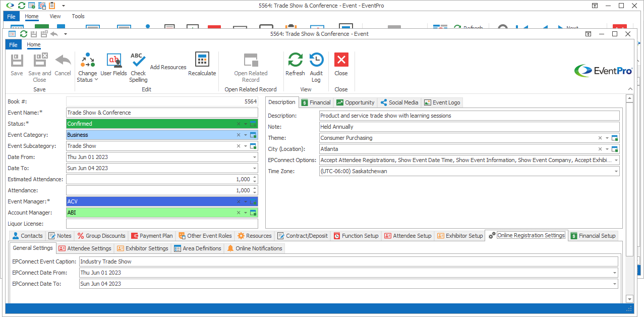Switch to the Social Media tab

399,102
